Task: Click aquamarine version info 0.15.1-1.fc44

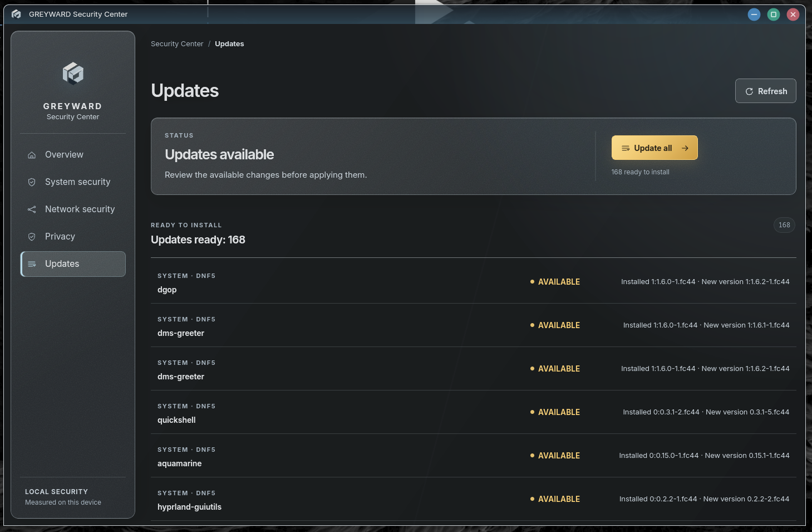Action: coord(704,456)
